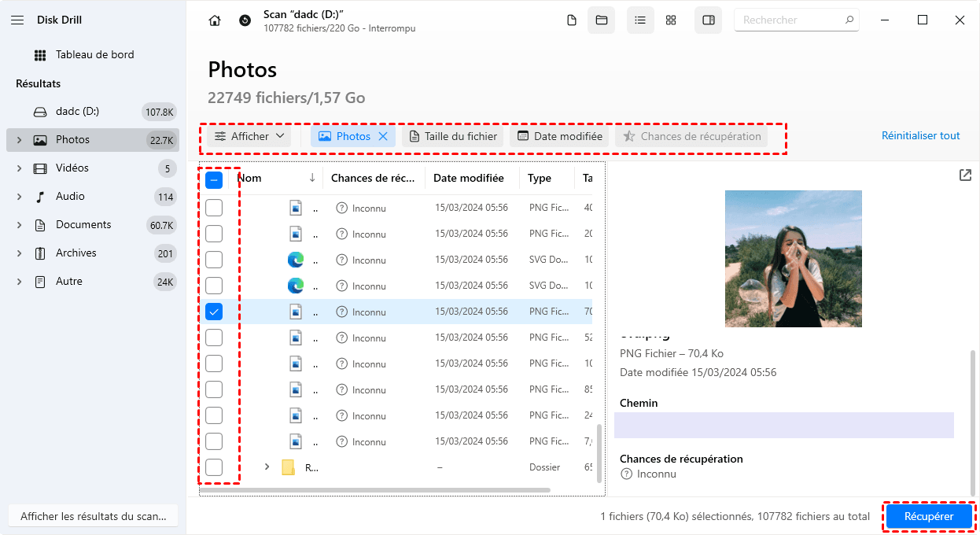This screenshot has height=535, width=980.
Task: Toggle the select-all checkbox in header
Action: (x=214, y=179)
